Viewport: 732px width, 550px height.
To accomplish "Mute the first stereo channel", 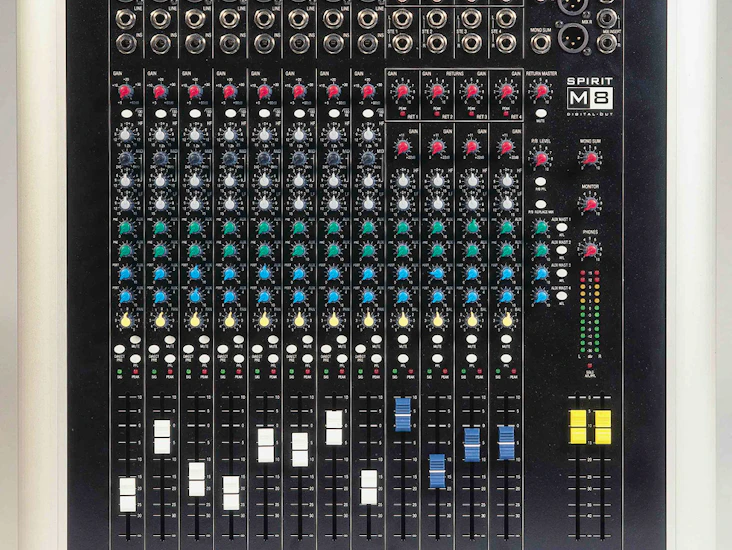I will tap(403, 339).
